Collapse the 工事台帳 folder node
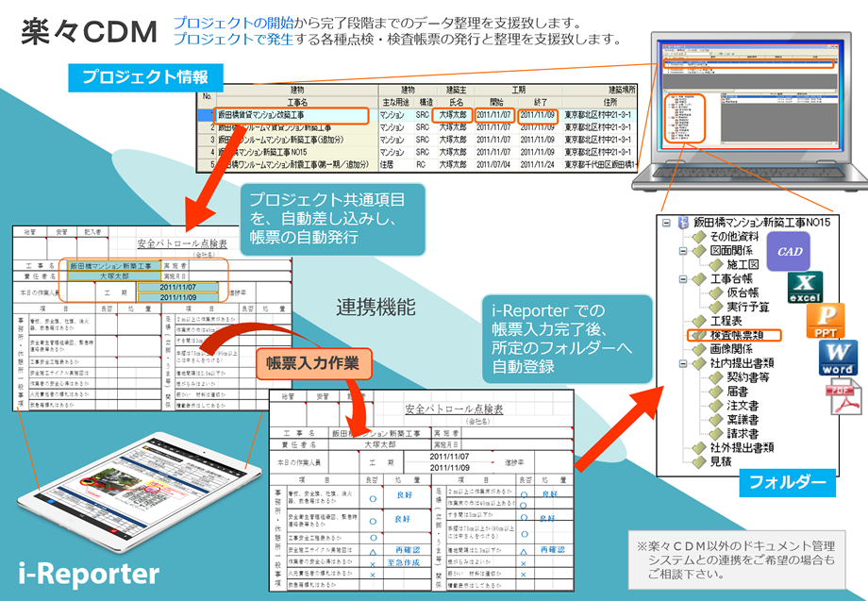Image resolution: width=868 pixels, height=601 pixels. [683, 279]
